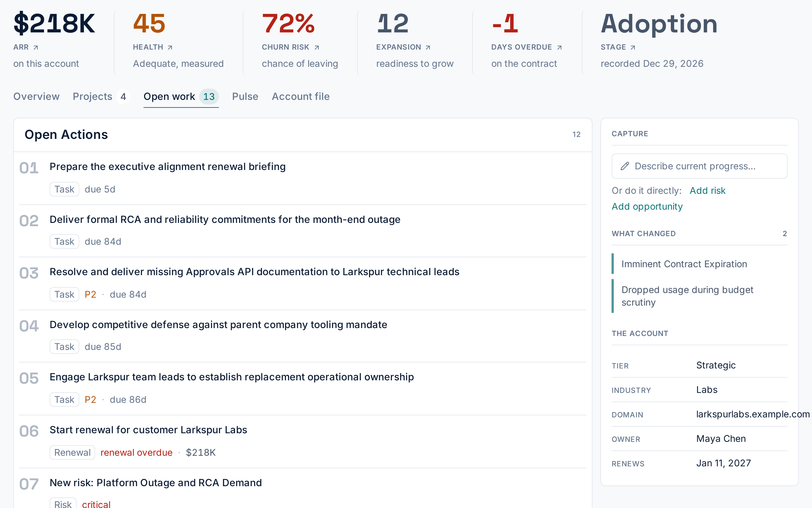This screenshot has width=812, height=508.
Task: Click the Strategic tier value
Action: 715,365
